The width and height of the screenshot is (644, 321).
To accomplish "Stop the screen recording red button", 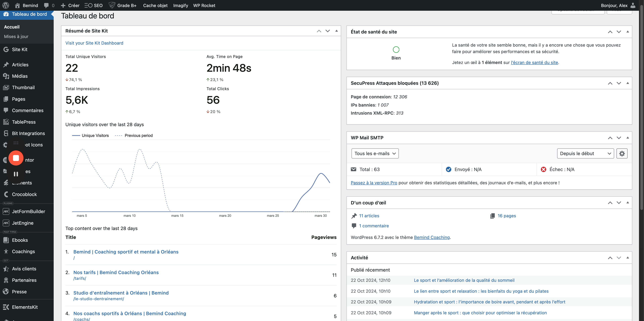I will (16, 158).
